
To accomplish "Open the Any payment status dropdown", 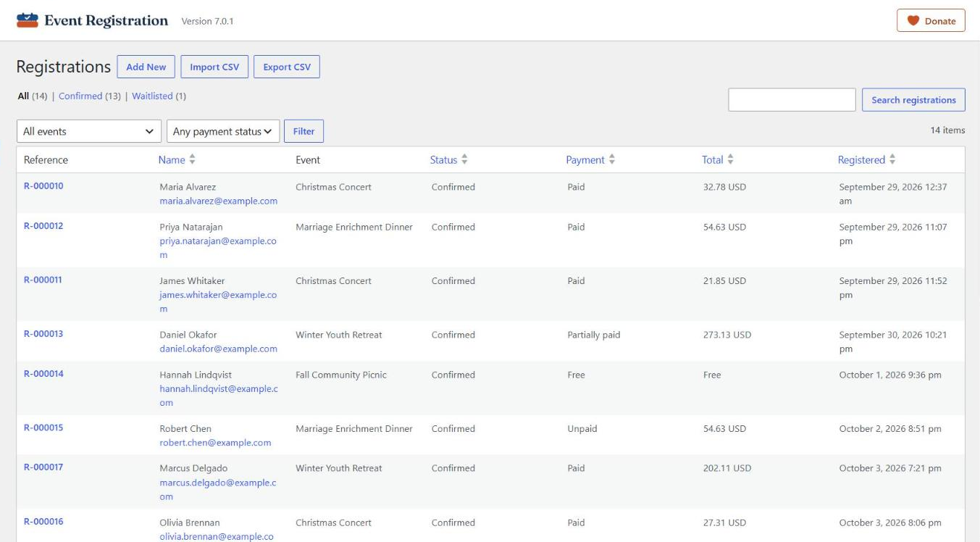I will (x=223, y=131).
